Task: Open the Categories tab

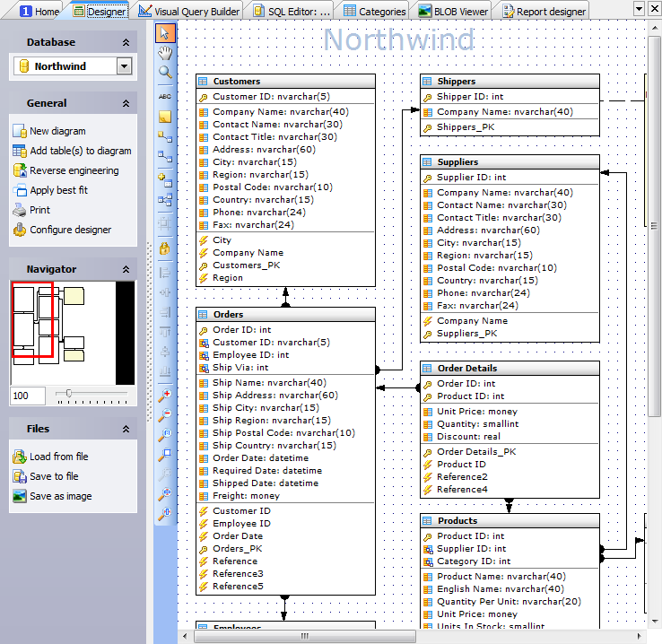Action: click(374, 12)
